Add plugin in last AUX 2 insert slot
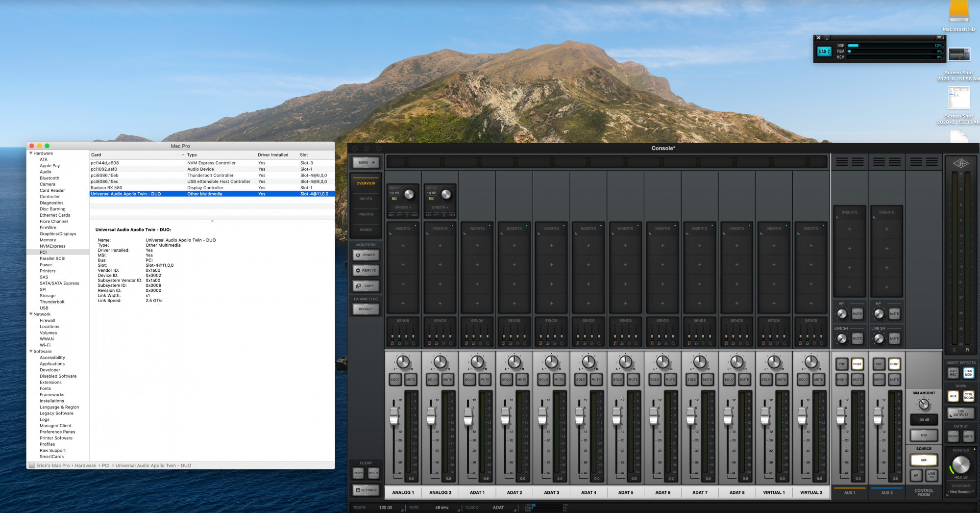Image resolution: width=980 pixels, height=513 pixels. [886, 287]
